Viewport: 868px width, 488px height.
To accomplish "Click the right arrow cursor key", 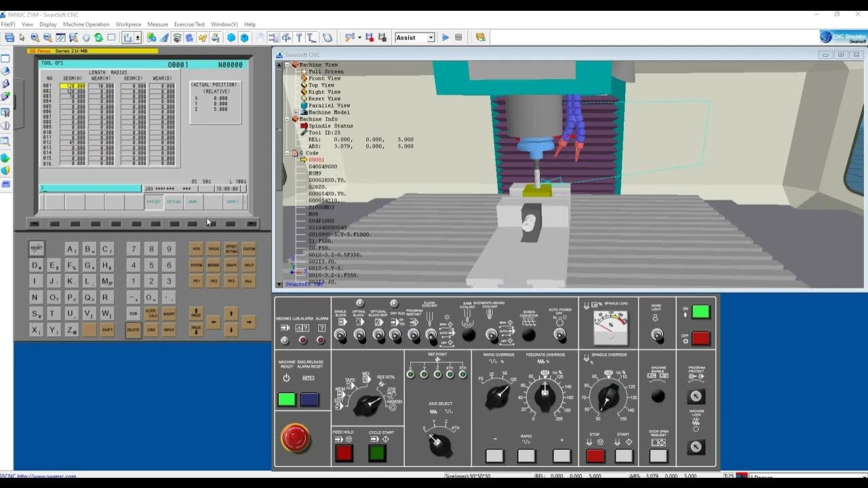I will [x=249, y=323].
